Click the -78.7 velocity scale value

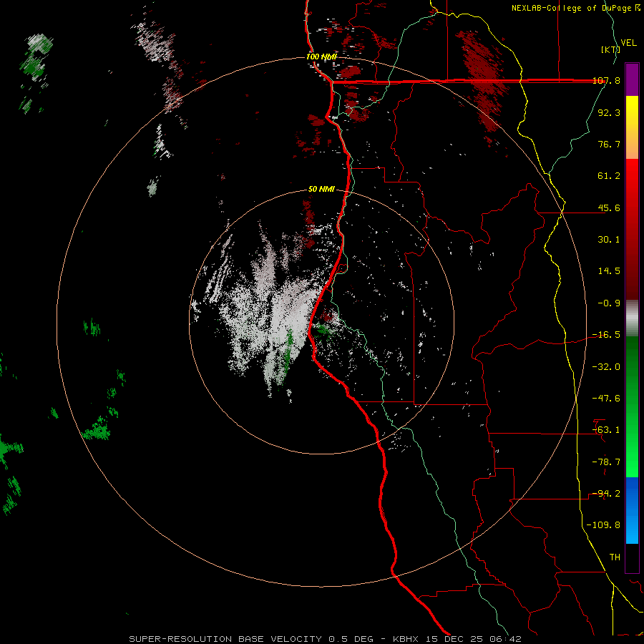coord(606,462)
